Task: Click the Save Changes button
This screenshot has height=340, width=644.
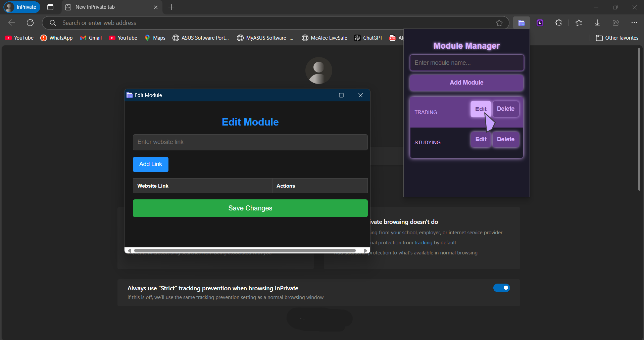Action: tap(250, 208)
